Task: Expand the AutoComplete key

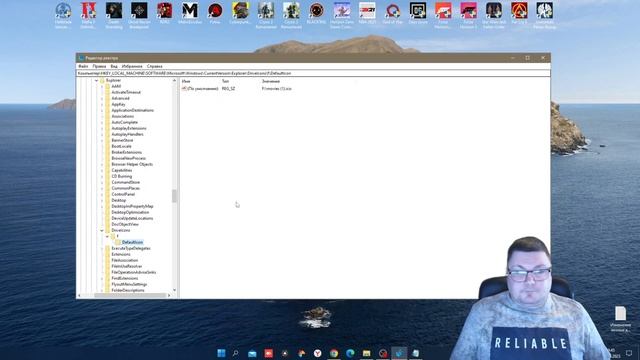Action: click(x=102, y=122)
